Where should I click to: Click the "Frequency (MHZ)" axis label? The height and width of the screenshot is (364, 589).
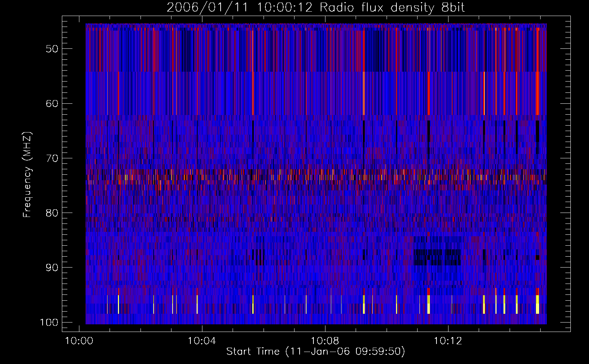click(27, 175)
